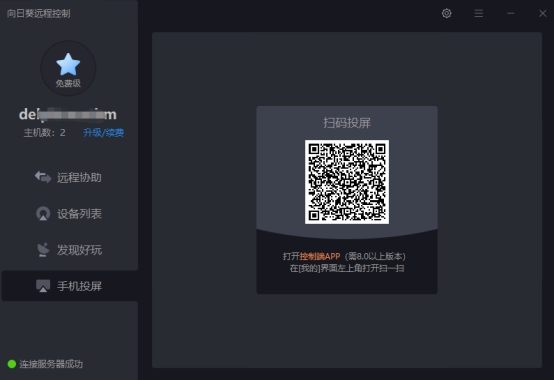Click the blue star avatar badge
The image size is (554, 380).
68,68
